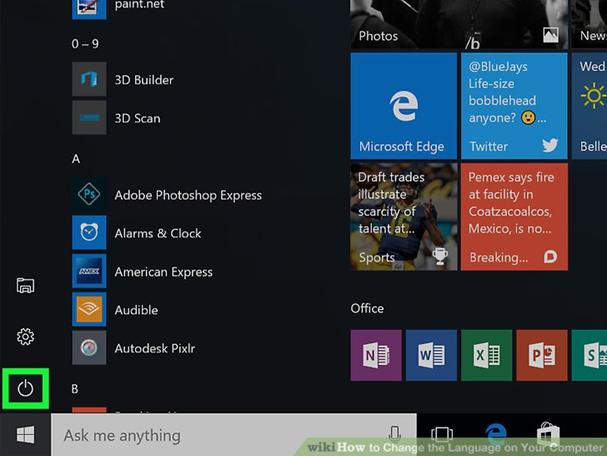Launch 3D Builder from the app list

[x=89, y=79]
